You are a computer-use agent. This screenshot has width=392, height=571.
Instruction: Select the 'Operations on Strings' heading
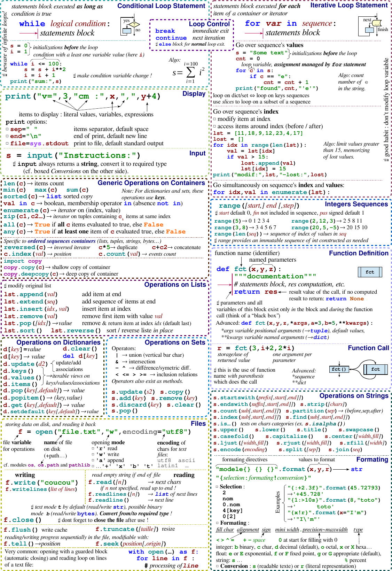(354, 396)
